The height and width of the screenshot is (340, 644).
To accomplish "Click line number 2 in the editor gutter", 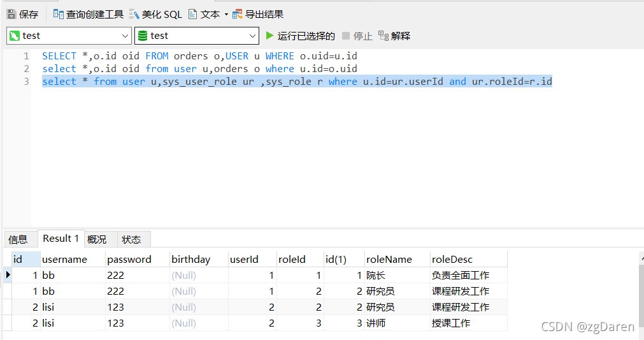I will coord(26,69).
